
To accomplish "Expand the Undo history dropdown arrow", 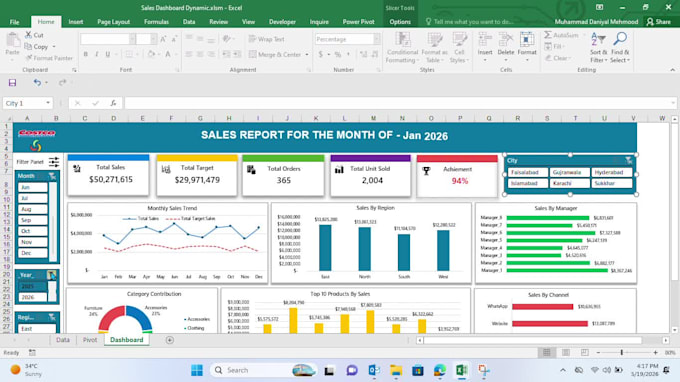I will [46, 82].
